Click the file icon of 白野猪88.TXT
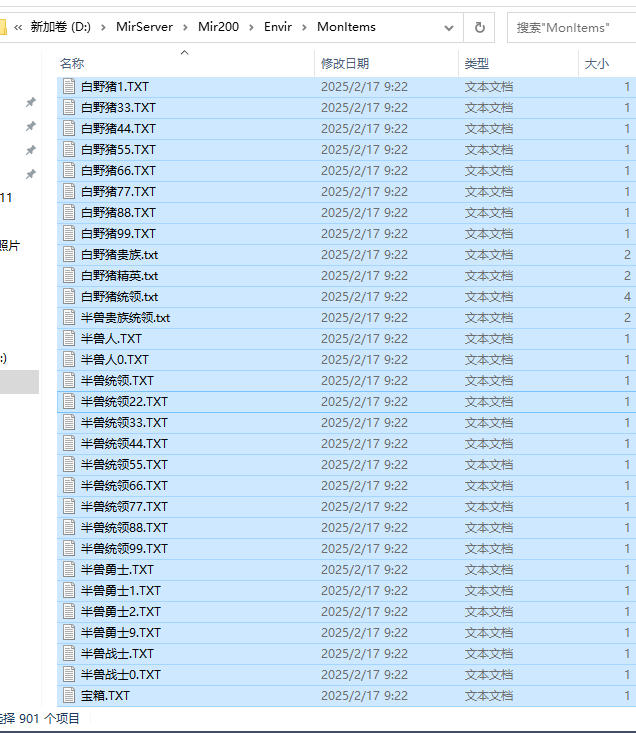636x733 pixels. click(x=69, y=213)
